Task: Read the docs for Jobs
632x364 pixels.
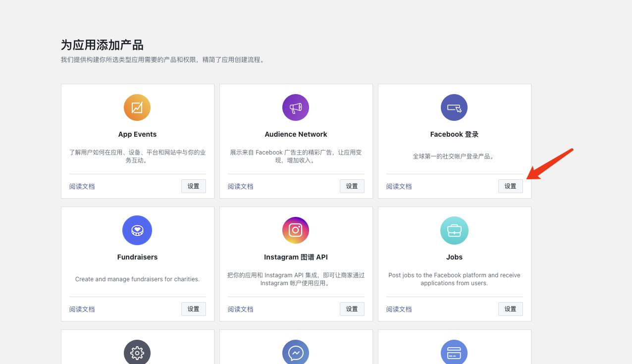Action: pos(399,310)
